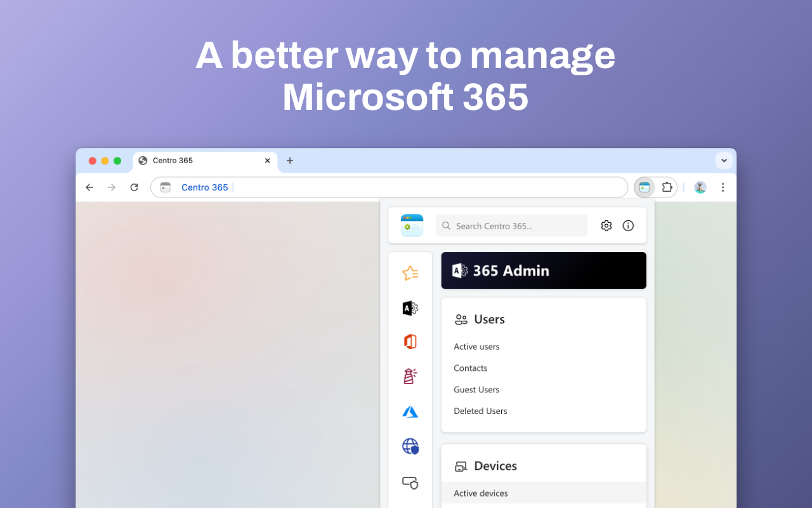
Task: Open the Favorites star section in the sidebar
Action: (x=410, y=273)
